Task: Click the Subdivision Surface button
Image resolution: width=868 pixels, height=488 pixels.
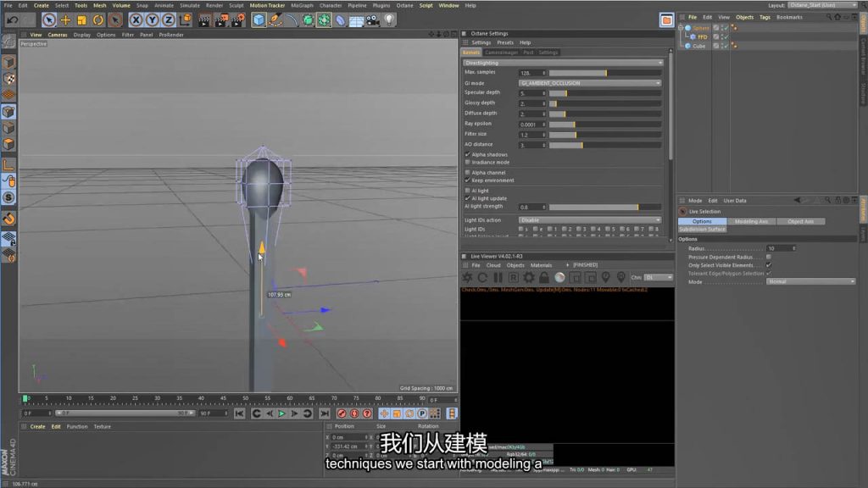Action: click(x=703, y=229)
